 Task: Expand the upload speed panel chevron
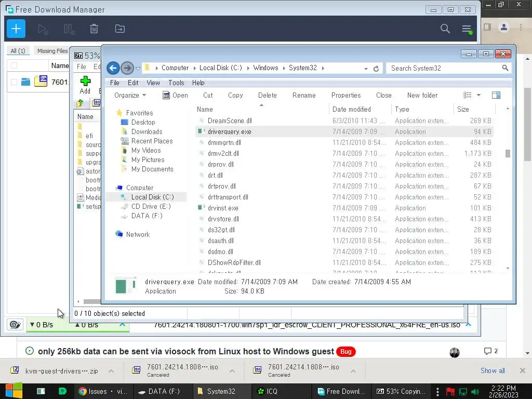(x=123, y=325)
